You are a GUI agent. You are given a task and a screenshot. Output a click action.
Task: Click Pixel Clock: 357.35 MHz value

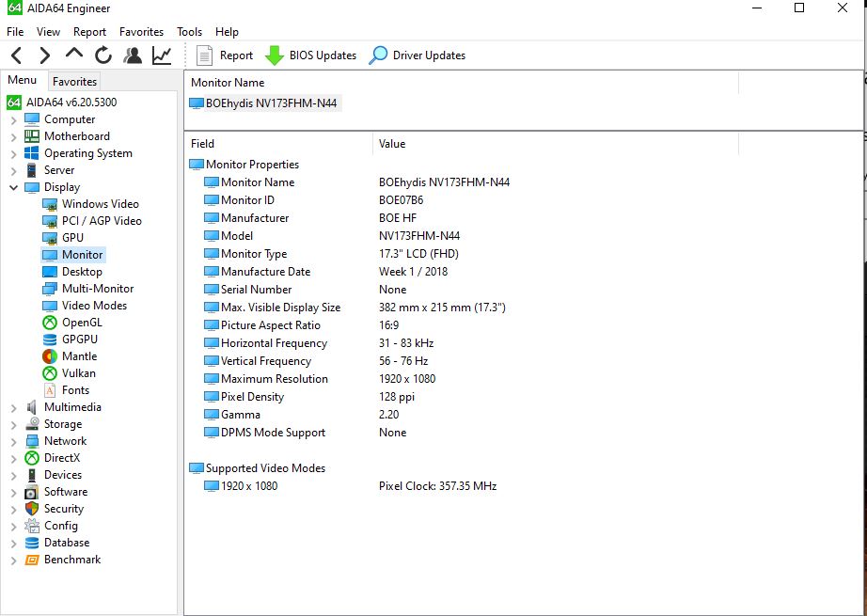coord(438,486)
